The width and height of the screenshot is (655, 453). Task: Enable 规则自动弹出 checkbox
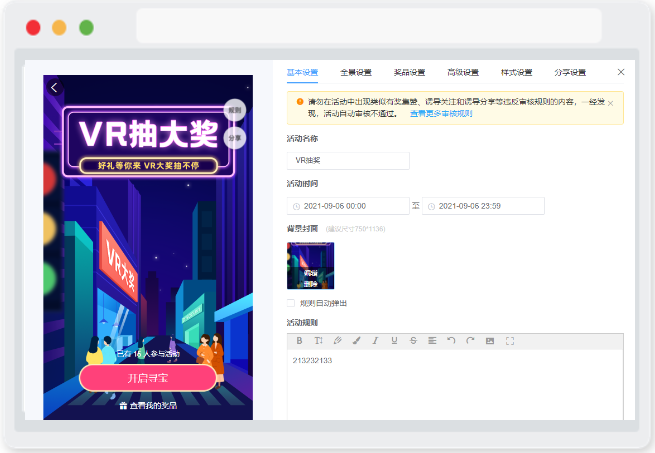[x=291, y=303]
